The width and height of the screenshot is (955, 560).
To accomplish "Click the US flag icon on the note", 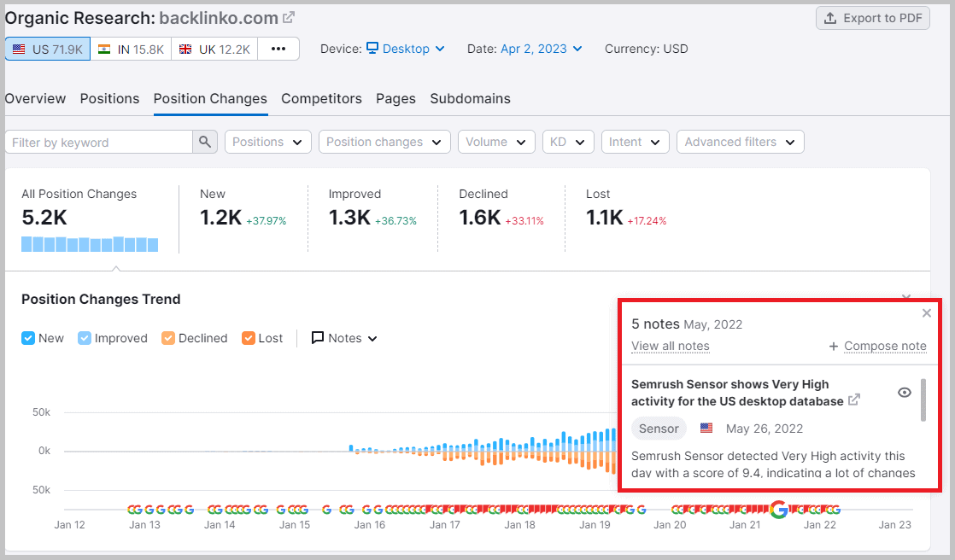I will [706, 428].
